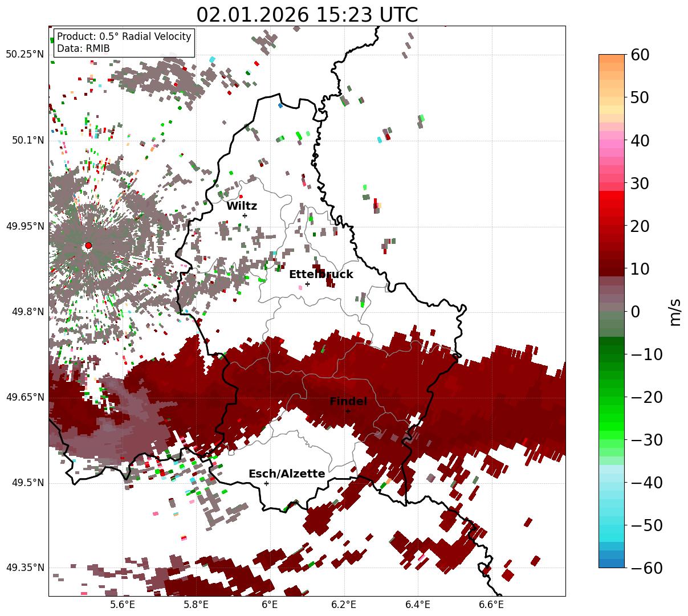Click the 6.6°E longitude label

pyautogui.click(x=491, y=604)
